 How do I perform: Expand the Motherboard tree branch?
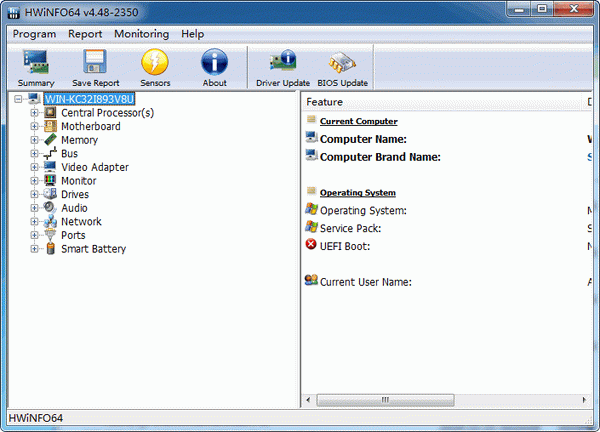[35, 127]
